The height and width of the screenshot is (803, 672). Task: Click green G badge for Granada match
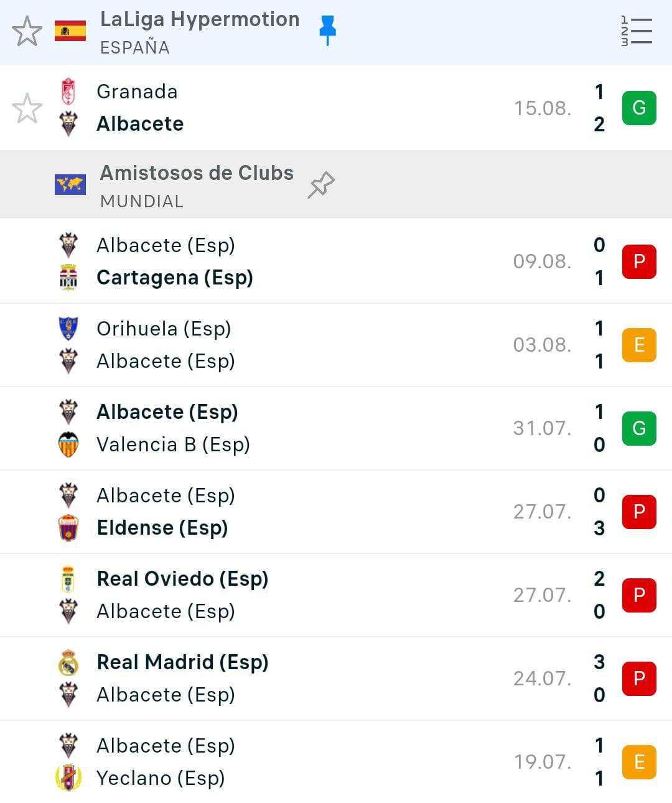(x=639, y=108)
